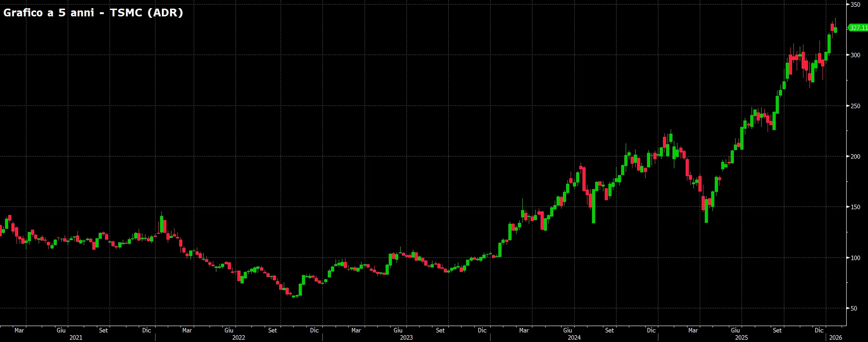Click the chart title 'Grafico a 5 anni - TSMC (ADR)'
This screenshot has width=868, height=342.
93,13
